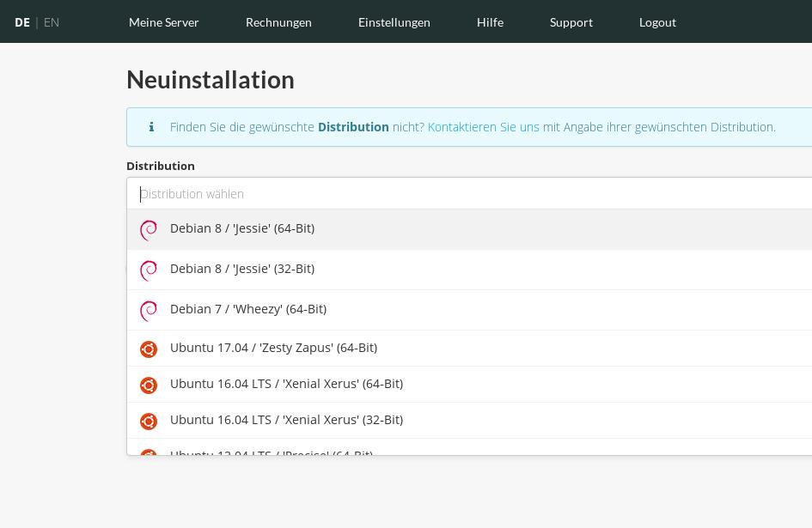The image size is (812, 528).
Task: Switch language to EN
Action: 52,22
